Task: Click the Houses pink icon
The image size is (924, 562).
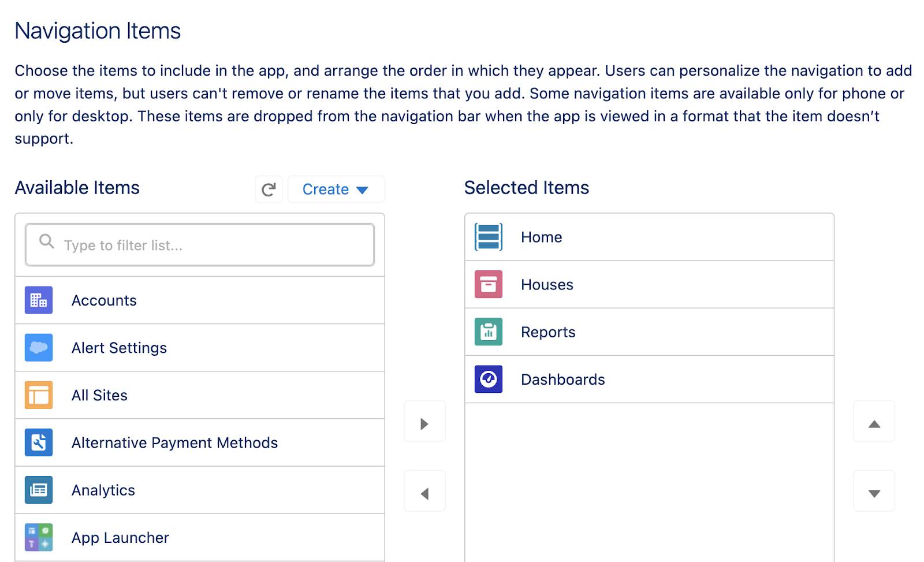Action: [488, 284]
